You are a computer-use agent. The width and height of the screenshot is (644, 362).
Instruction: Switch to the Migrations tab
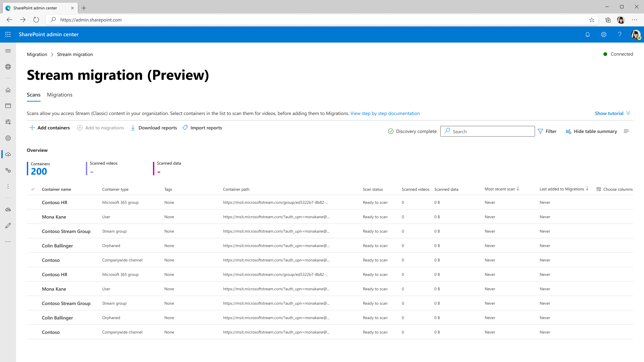59,95
